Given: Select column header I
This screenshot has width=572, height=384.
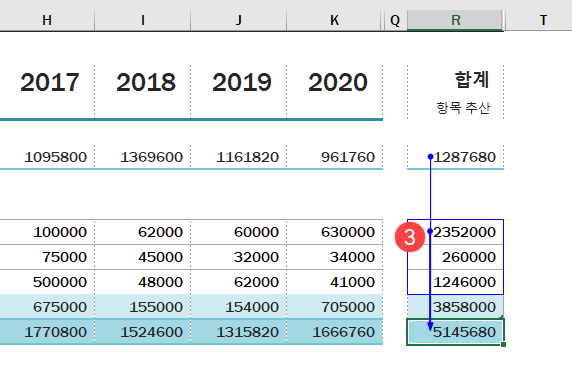Looking at the screenshot, I should pos(143,20).
